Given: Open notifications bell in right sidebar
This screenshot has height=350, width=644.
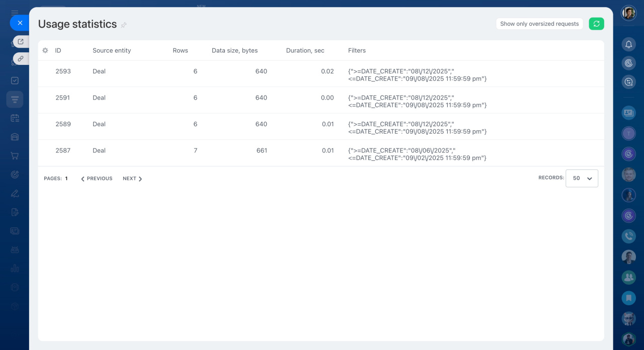Looking at the screenshot, I should tap(628, 45).
